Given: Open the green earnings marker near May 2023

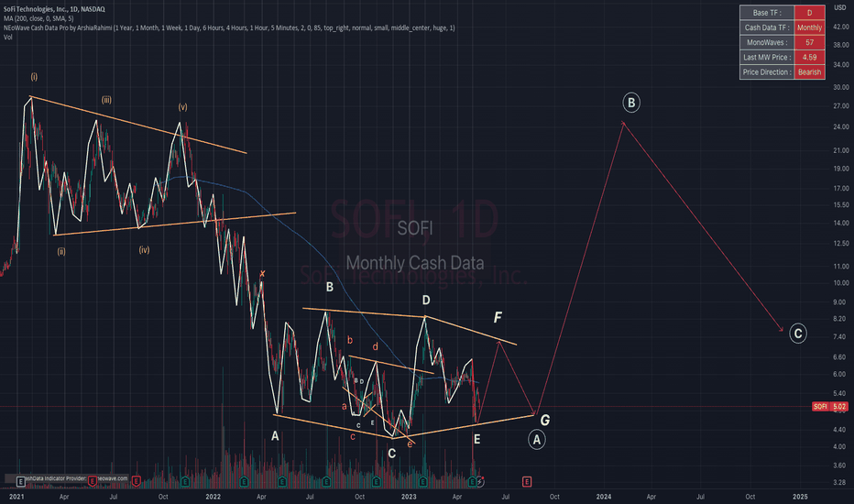Looking at the screenshot, I should 472,482.
